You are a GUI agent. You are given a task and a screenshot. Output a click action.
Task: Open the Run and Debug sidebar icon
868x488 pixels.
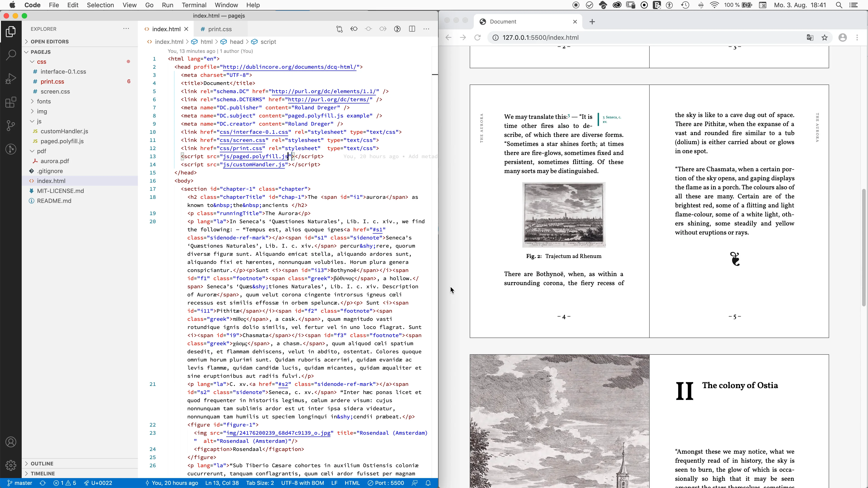coord(11,78)
